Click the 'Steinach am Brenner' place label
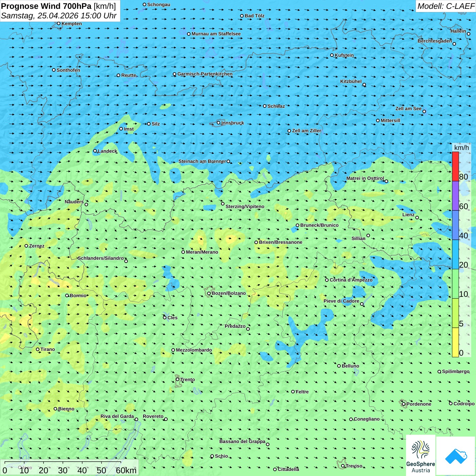The image size is (476, 476). point(202,161)
